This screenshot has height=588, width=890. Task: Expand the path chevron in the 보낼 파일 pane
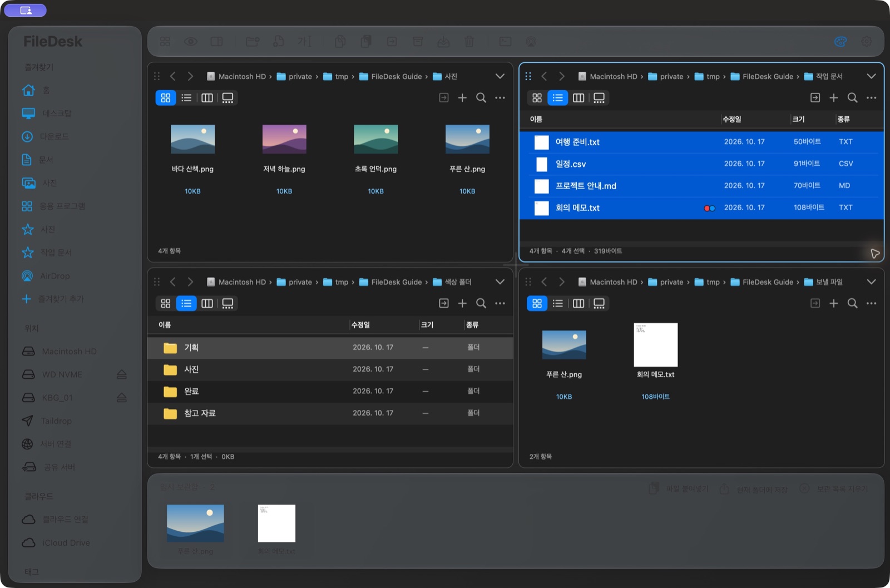(x=872, y=282)
